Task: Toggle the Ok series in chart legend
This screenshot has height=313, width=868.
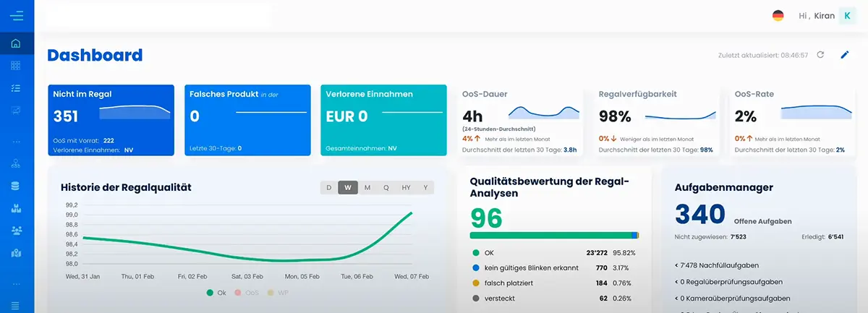Action: pos(216,293)
